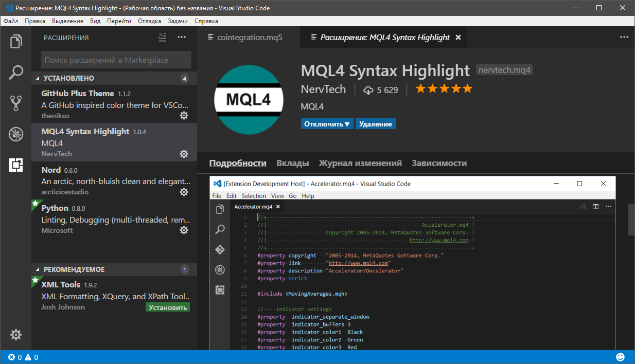Image resolution: width=635 pixels, height=364 pixels.
Task: Focus the Marketplace extension search field
Action: pyautogui.click(x=116, y=60)
